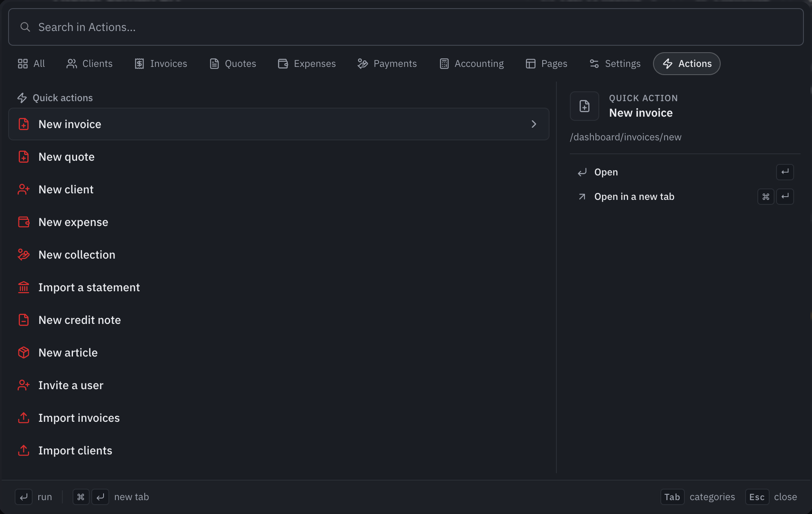Select the New quote row
This screenshot has height=514, width=812.
tap(279, 157)
